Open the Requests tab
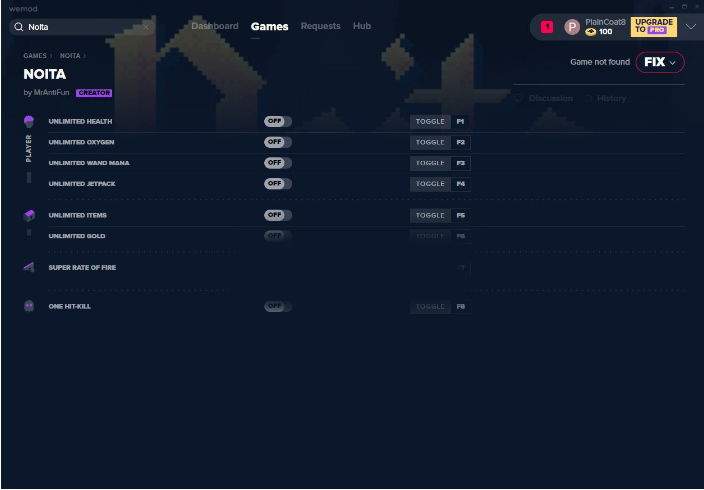The width and height of the screenshot is (704, 490). [321, 26]
